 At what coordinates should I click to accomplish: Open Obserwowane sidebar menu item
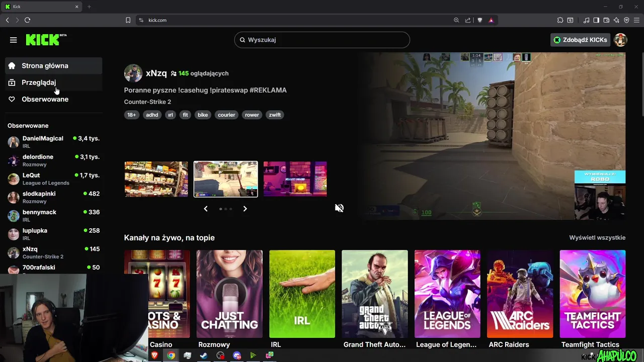(x=54, y=99)
